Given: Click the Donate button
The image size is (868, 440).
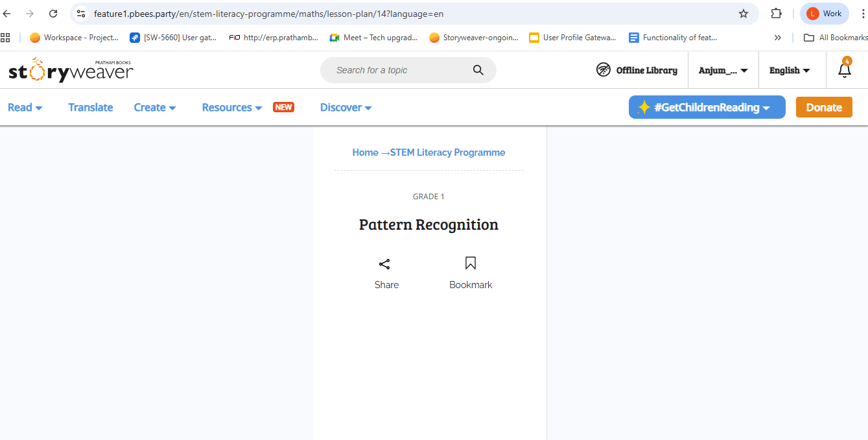Looking at the screenshot, I should click(823, 108).
